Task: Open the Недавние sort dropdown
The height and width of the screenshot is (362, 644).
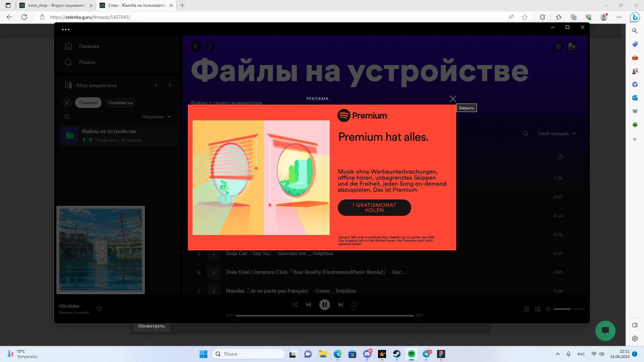Action: pyautogui.click(x=156, y=117)
